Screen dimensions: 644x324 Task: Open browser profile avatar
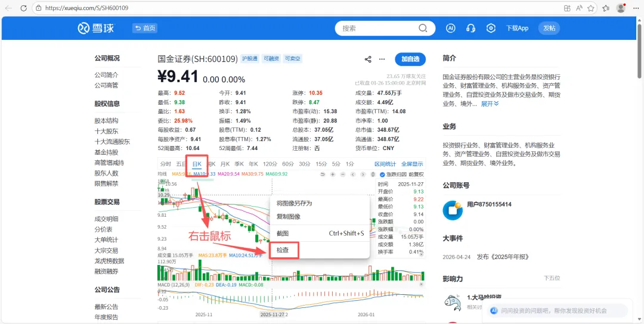click(x=621, y=8)
